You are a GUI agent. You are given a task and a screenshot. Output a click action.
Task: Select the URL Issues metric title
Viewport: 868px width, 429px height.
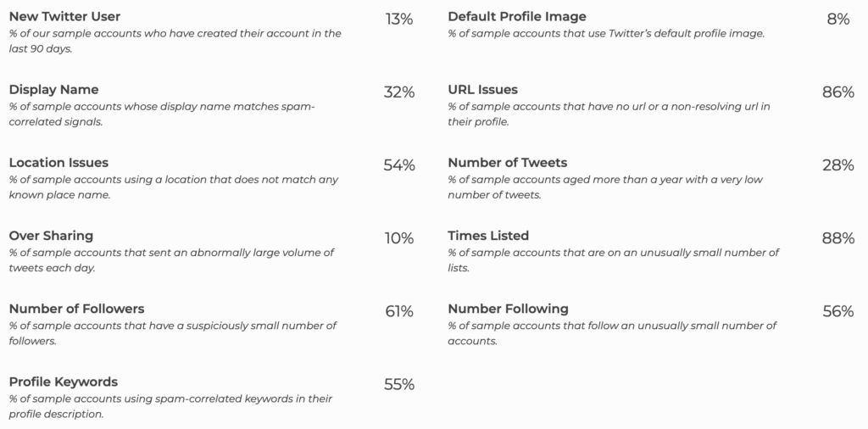482,90
